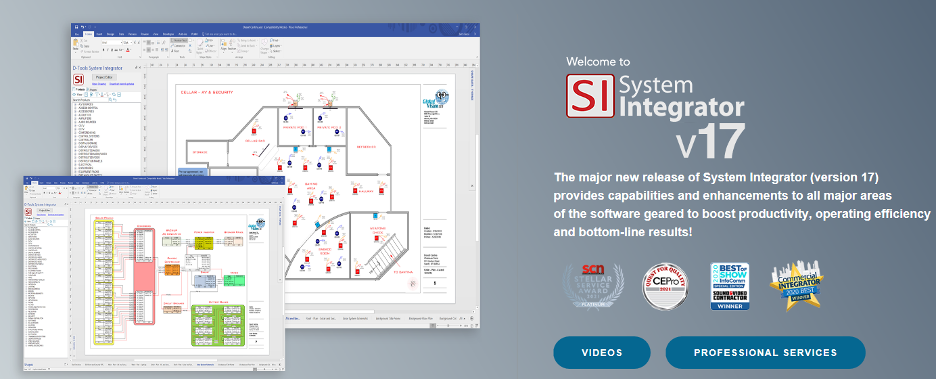Click the red font color swatch
Viewport: 936px width, 380px height.
[128, 50]
